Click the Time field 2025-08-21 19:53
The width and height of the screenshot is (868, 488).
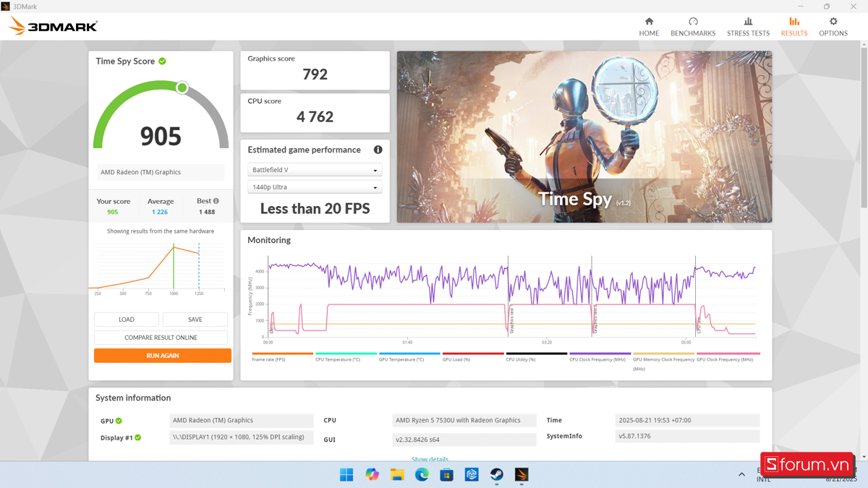point(687,420)
